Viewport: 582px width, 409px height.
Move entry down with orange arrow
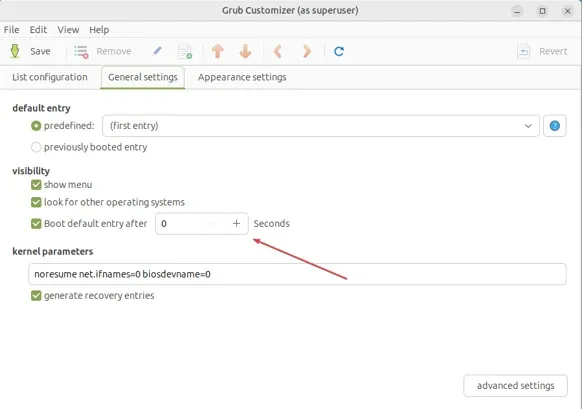click(x=245, y=51)
